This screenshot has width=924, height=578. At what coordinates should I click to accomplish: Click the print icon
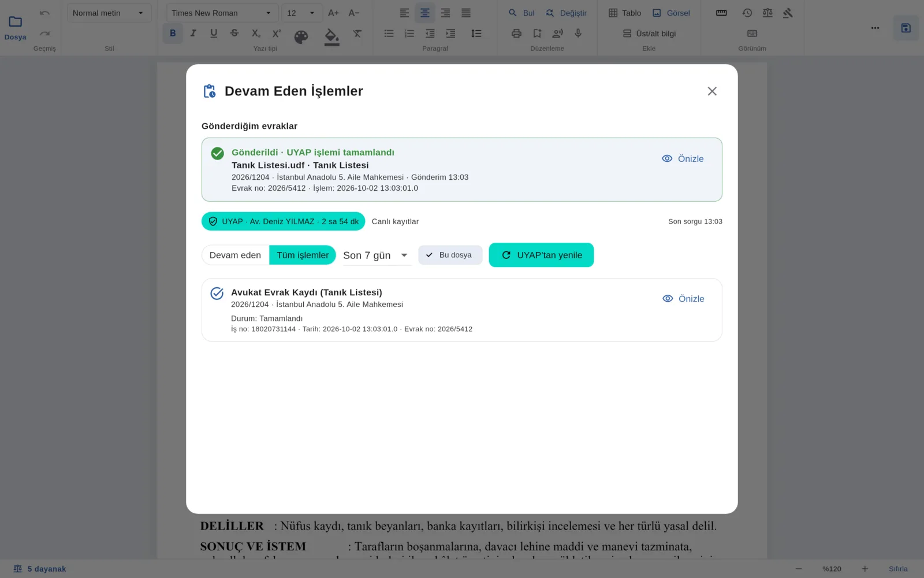click(516, 34)
